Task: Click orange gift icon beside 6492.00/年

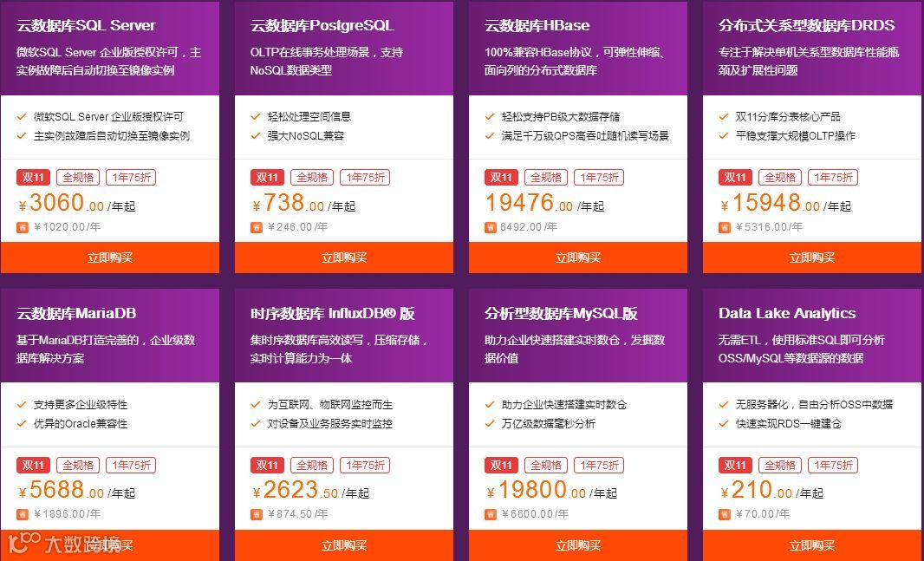Action: 491,227
